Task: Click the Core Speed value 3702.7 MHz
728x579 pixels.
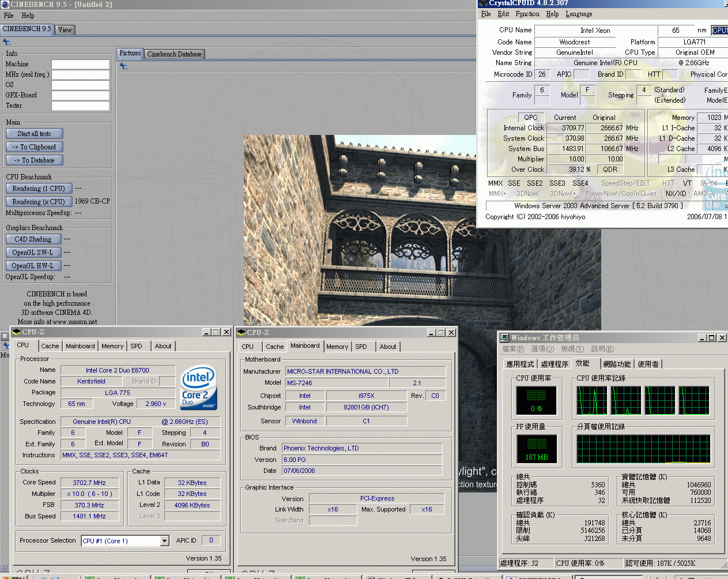Action: (x=89, y=483)
